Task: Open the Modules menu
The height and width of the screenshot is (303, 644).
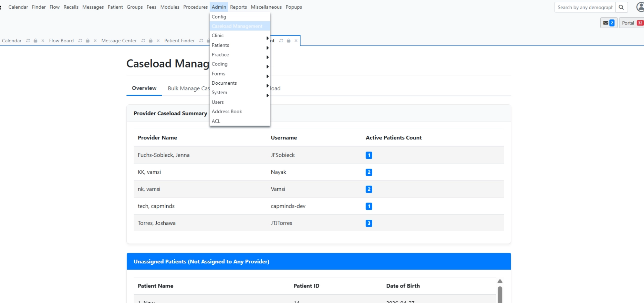Action: pyautogui.click(x=170, y=7)
